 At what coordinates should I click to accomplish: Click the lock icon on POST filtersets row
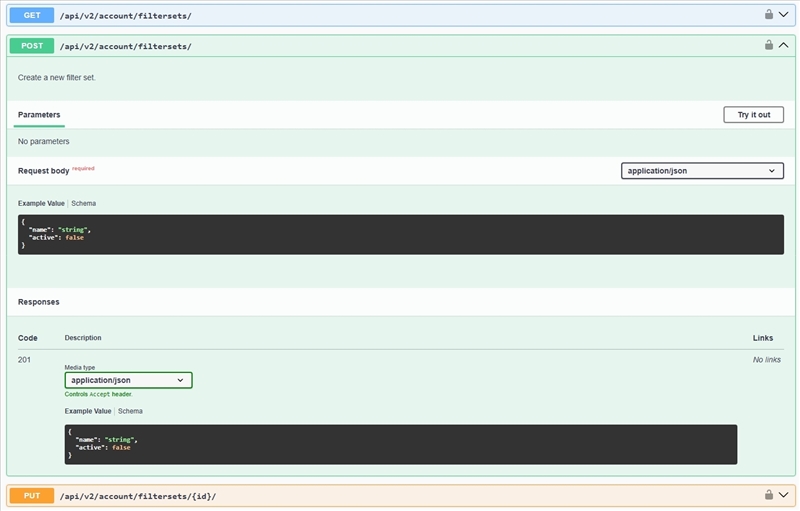coord(769,45)
